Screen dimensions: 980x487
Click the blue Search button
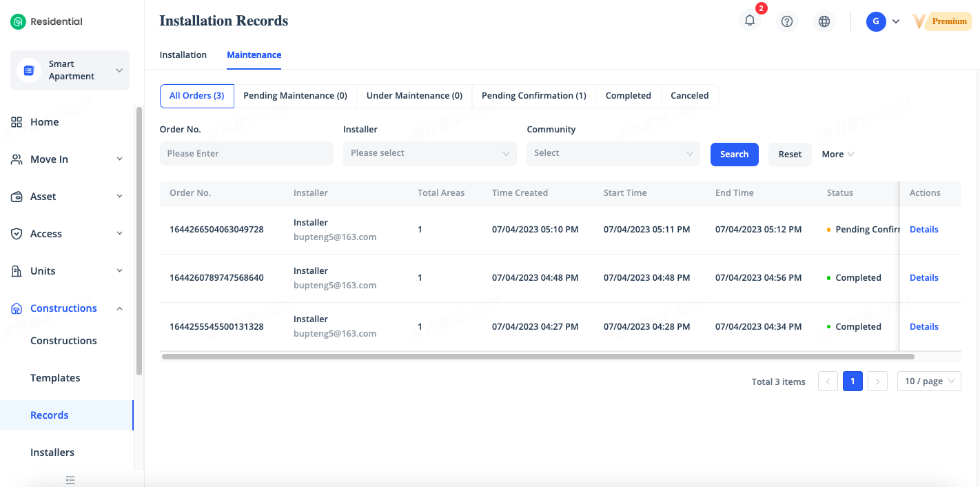[734, 155]
